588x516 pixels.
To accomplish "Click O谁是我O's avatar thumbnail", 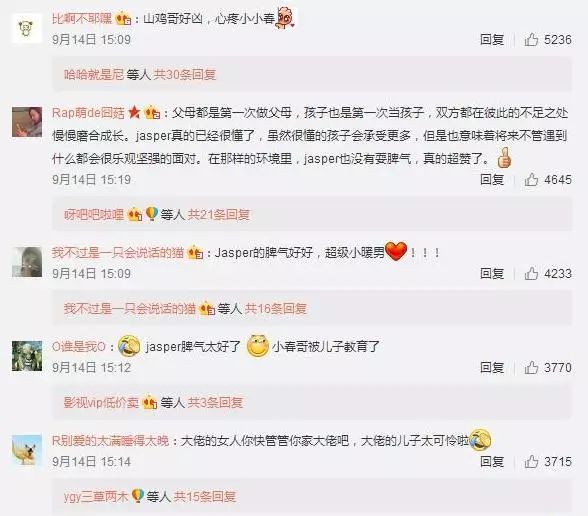I will [27, 356].
